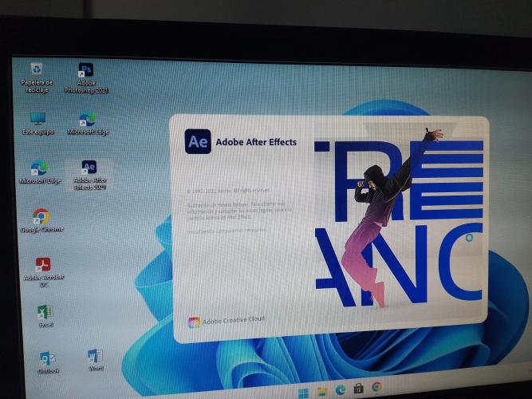Click the "Adobe Creative Cloud" splash text
Image resolution: width=532 pixels, height=399 pixels.
(234, 320)
